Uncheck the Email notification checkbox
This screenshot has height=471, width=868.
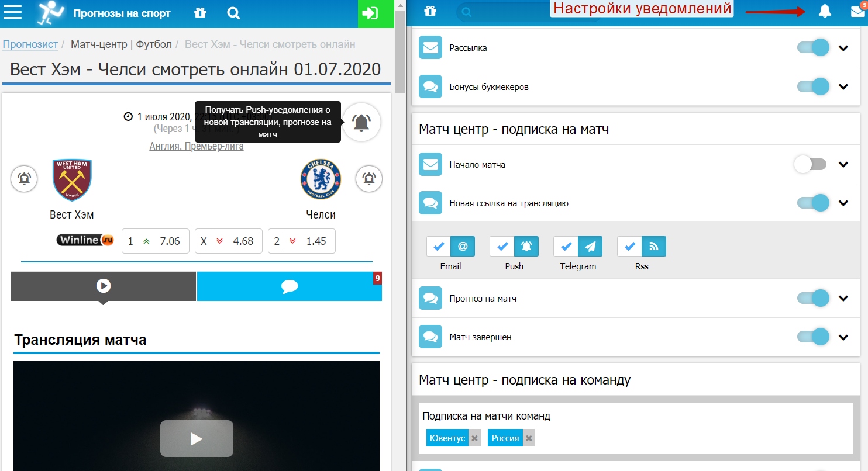[439, 247]
